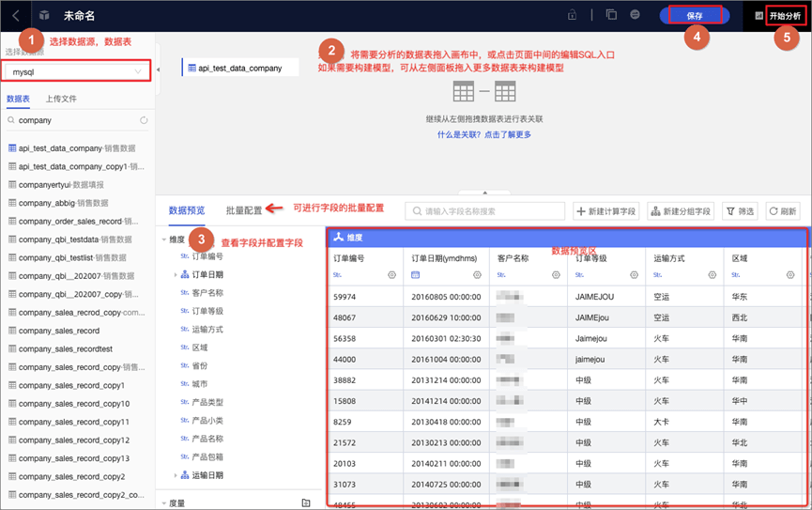Click the hierarchy icon of 运输日期 field
This screenshot has width=812, height=510.
185,475
